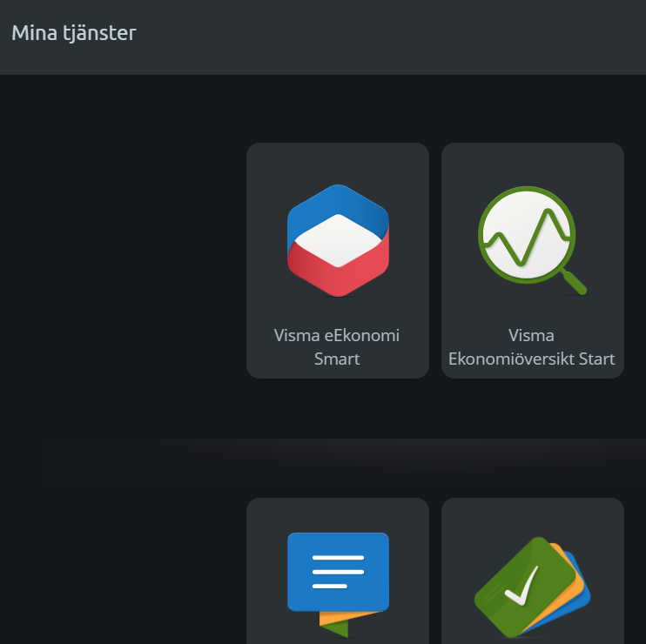Open the Visma Ekonomiöversikt Start magnifier icon
This screenshot has height=644, width=646.
532,240
